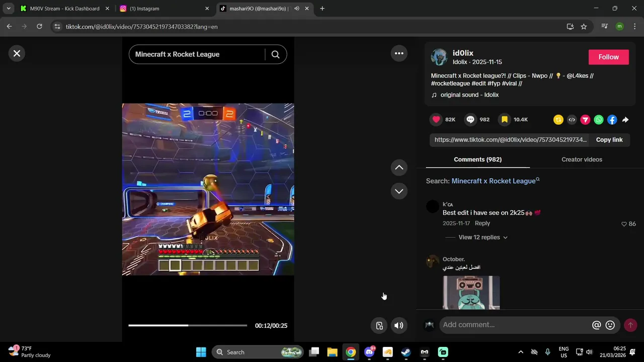Screen dimensions: 644x362
Task: Share video to WhatsApp
Action: [x=599, y=120]
